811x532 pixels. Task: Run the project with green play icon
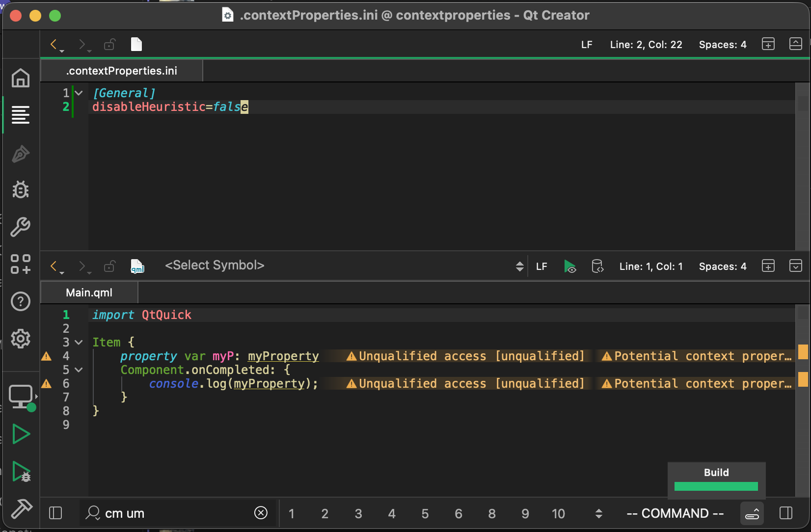point(21,434)
